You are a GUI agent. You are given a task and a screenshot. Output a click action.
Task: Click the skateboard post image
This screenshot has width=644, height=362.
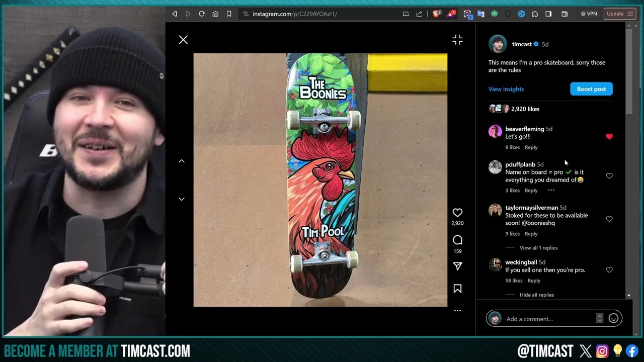320,180
